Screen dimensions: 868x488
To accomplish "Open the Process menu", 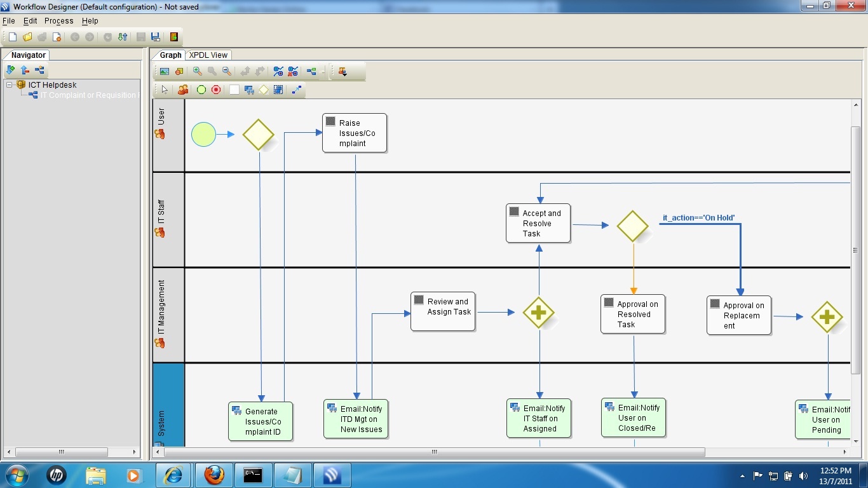I will (x=58, y=21).
